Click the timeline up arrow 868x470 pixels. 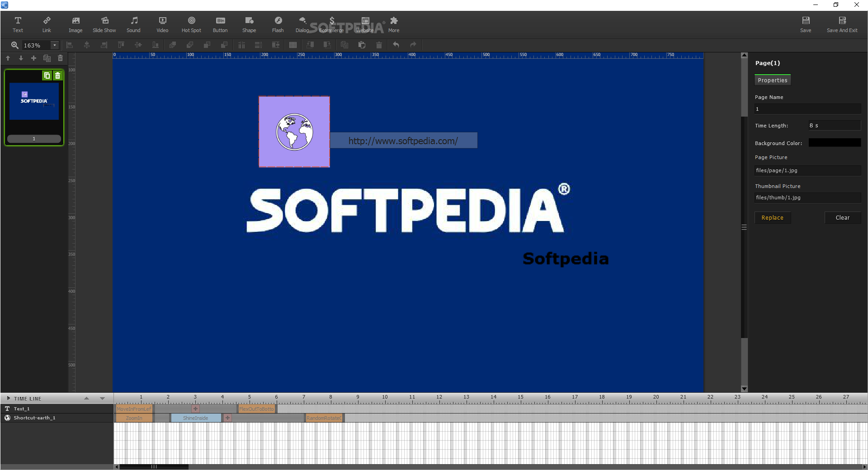(86, 398)
